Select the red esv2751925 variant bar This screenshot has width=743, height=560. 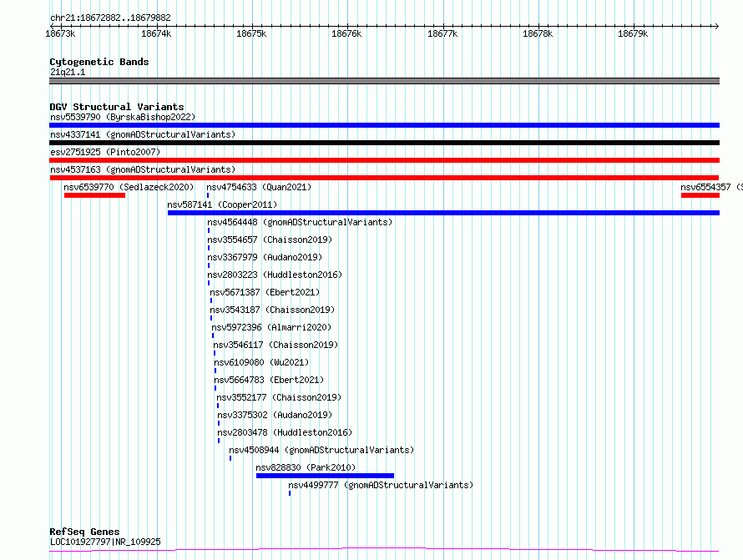(x=384, y=160)
